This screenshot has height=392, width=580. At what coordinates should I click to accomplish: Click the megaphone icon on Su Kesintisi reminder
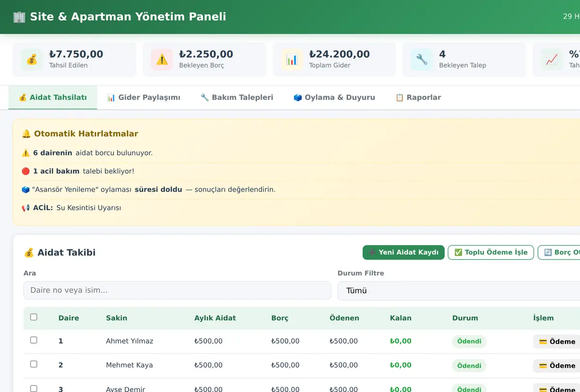26,208
